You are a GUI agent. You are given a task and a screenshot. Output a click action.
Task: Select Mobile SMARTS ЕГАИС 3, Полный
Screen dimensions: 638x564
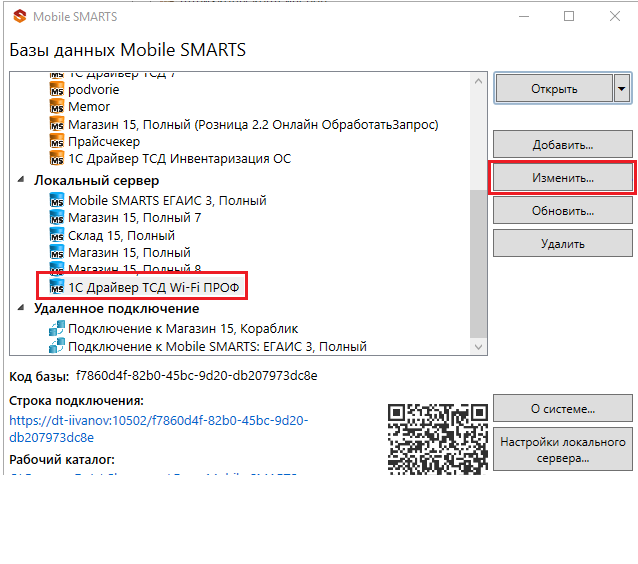(x=167, y=201)
